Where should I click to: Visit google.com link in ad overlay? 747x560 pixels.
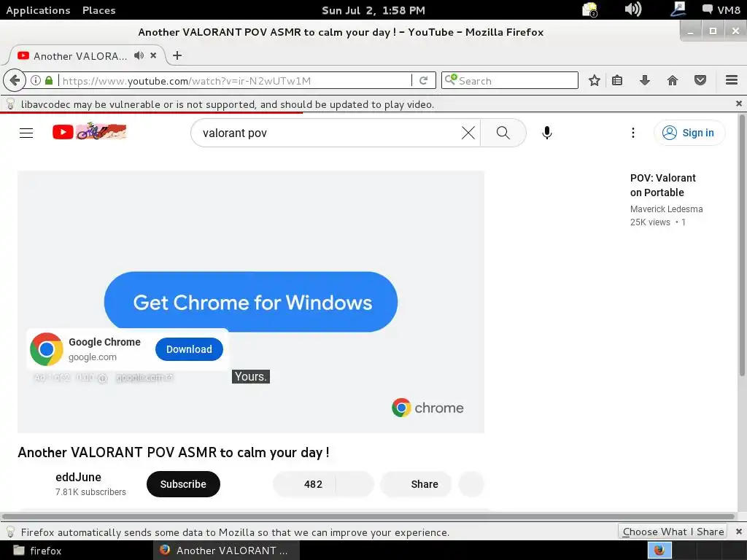144,378
